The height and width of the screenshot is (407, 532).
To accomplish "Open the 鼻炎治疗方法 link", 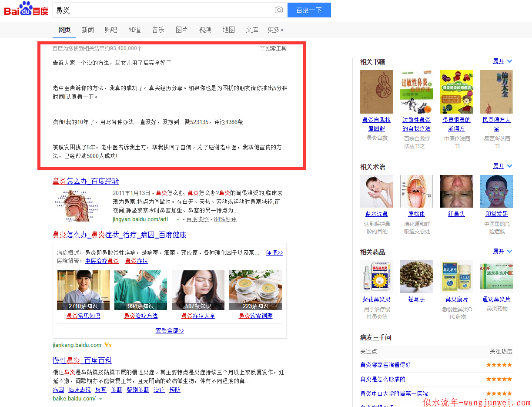I will (x=141, y=316).
